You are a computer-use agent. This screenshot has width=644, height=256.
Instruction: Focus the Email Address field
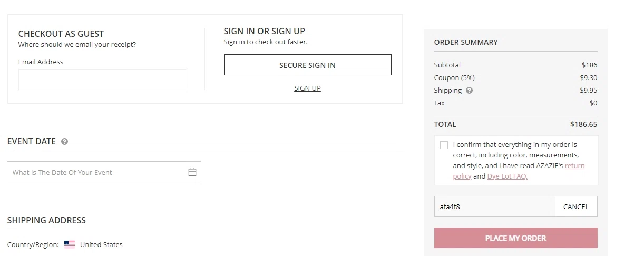tap(102, 80)
